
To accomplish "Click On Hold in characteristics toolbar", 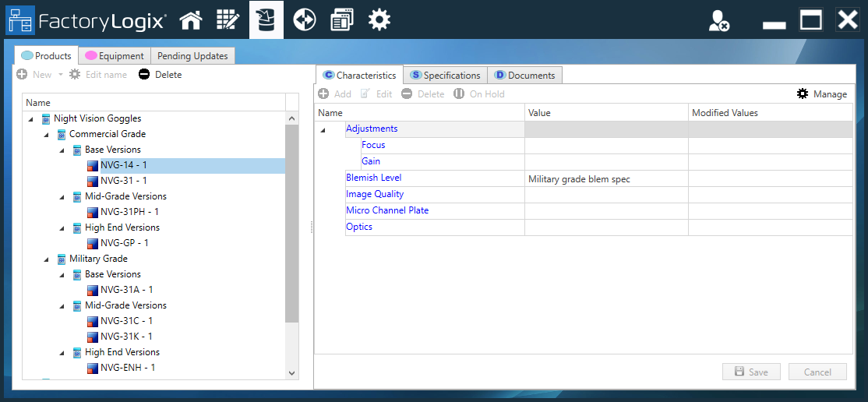I will pyautogui.click(x=479, y=94).
